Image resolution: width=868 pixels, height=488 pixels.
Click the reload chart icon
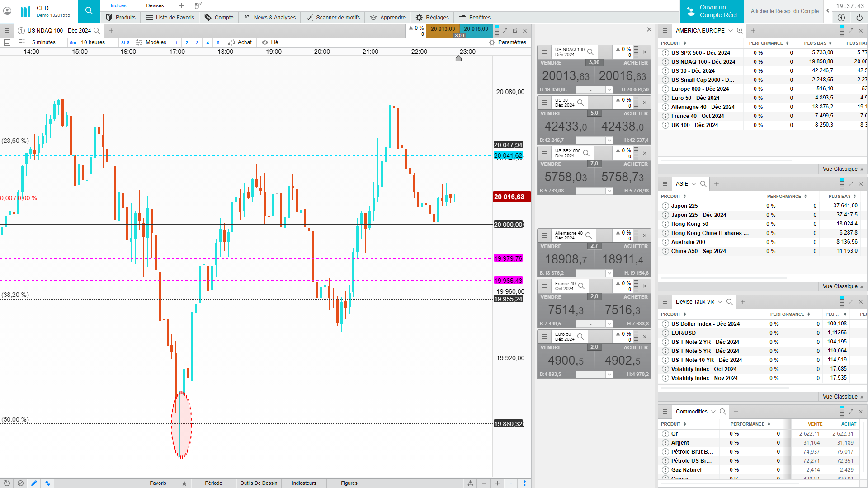point(7,483)
